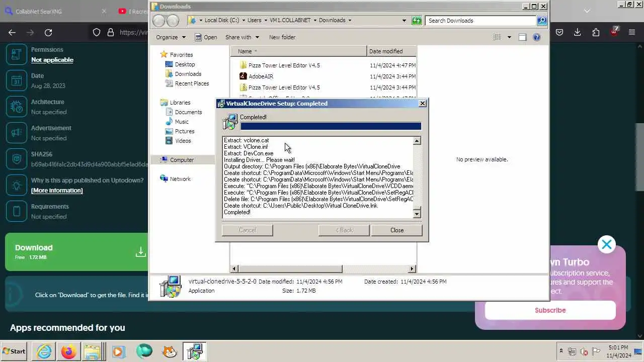The width and height of the screenshot is (644, 362).
Task: Select Local Disk (C:) breadcrumb
Action: pos(222,21)
